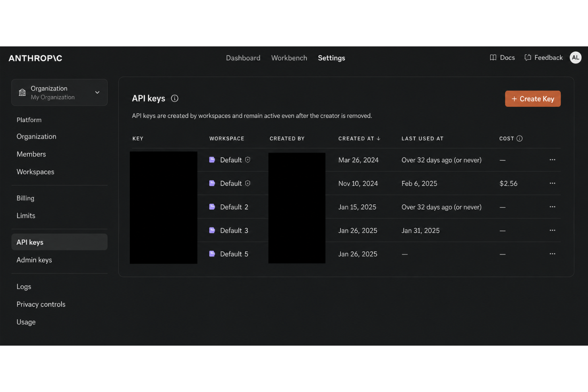Click the Default 3 workspace icon

[x=212, y=230]
